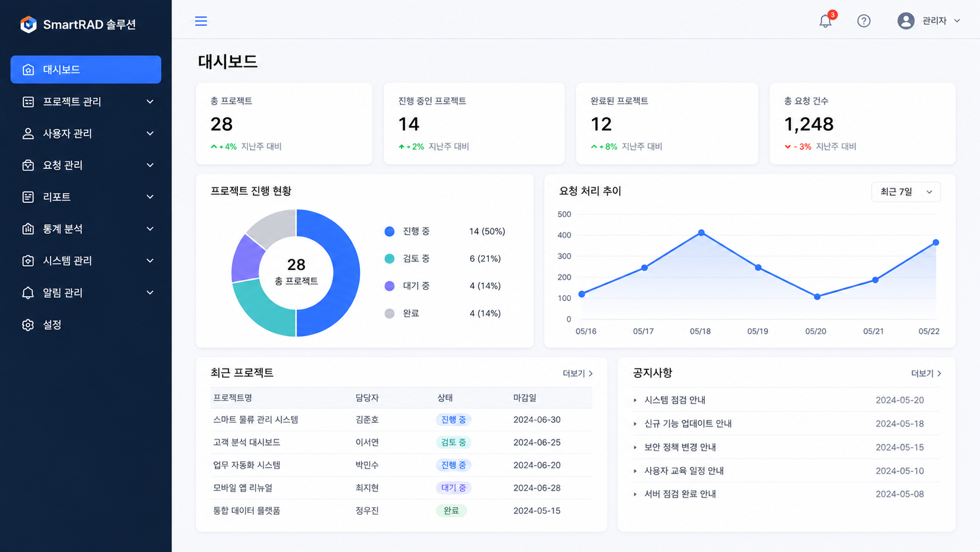Expand the 시스템 관리 submenu chevron
The image size is (980, 552).
coord(150,260)
